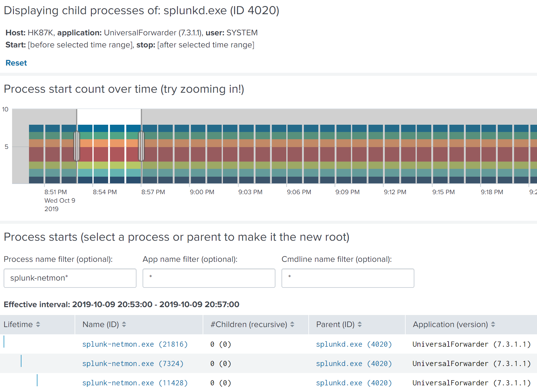Click '0 (0)' children cell in 21816 row
Viewport: 537px width, 392px height.
pyautogui.click(x=221, y=344)
